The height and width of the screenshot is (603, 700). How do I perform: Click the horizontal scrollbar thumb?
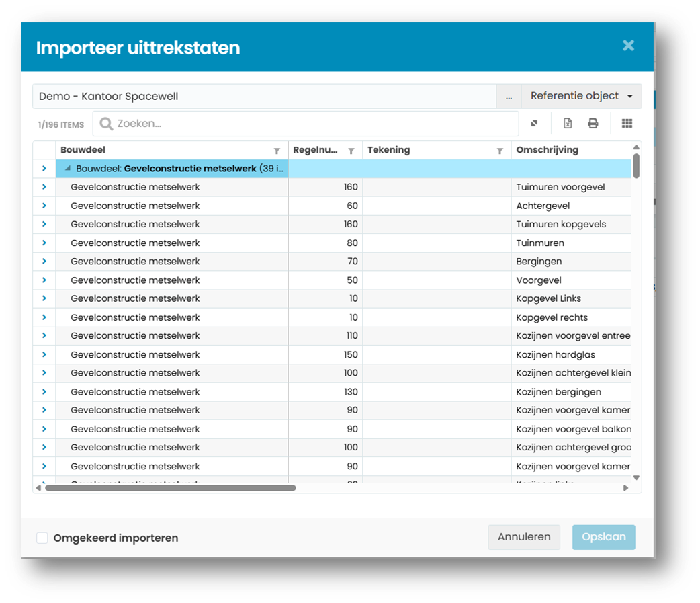pos(171,488)
